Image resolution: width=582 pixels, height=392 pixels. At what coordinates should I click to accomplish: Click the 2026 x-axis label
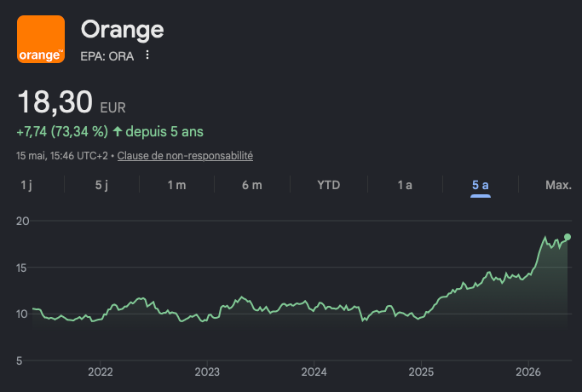pyautogui.click(x=528, y=372)
